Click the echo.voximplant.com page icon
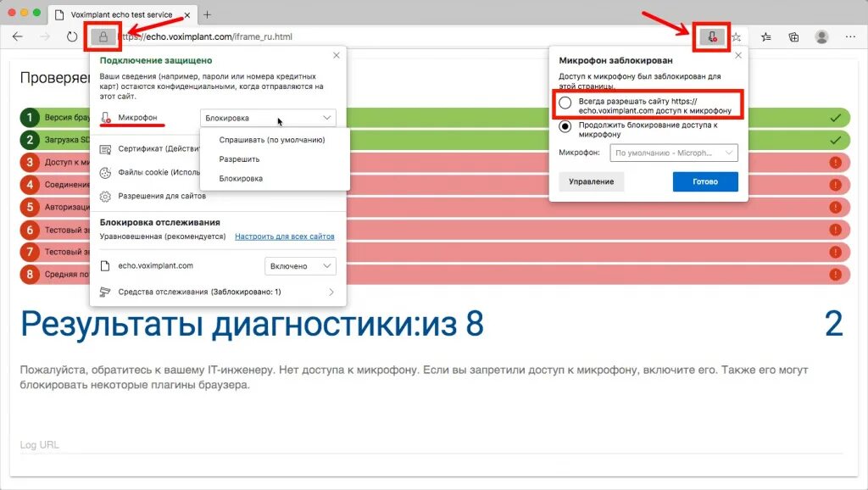The image size is (868, 490). pyautogui.click(x=105, y=265)
